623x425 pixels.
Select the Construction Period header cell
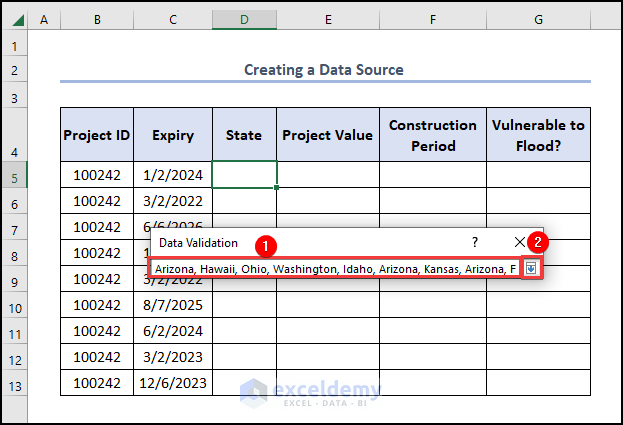tap(432, 135)
